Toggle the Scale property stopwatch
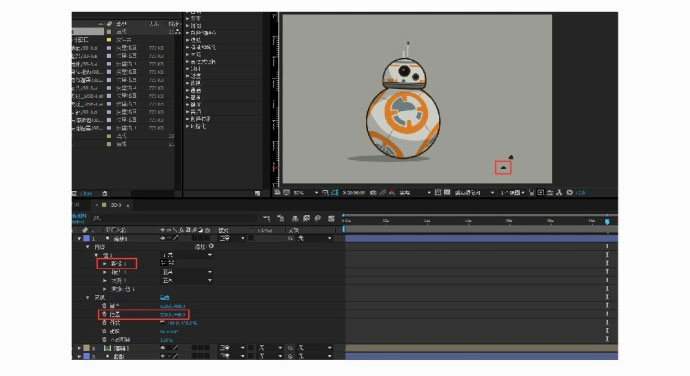The height and width of the screenshot is (376, 690). pyautogui.click(x=104, y=323)
